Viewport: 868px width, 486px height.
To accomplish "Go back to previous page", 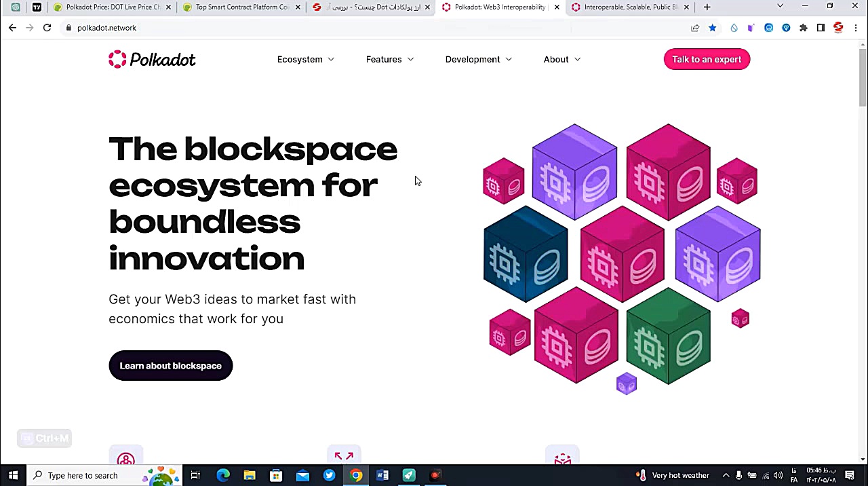I will [x=12, y=28].
